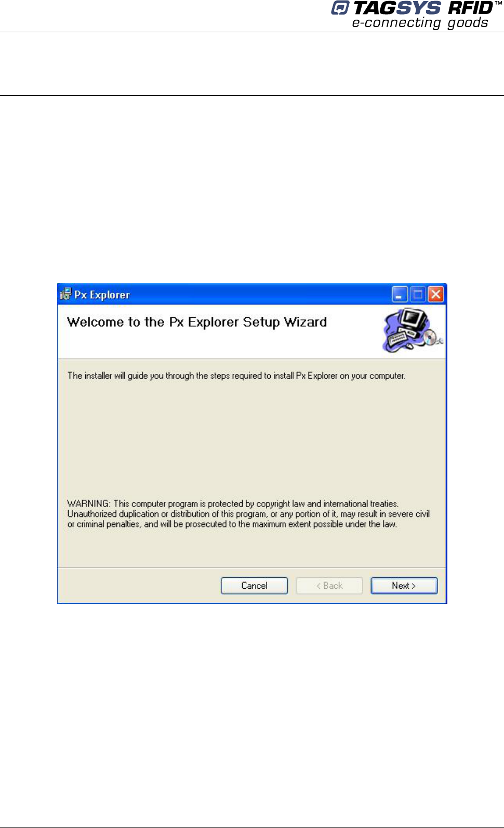Click the trademark symbol beside RFID
The height and width of the screenshot is (828, 504).
click(x=498, y=4)
